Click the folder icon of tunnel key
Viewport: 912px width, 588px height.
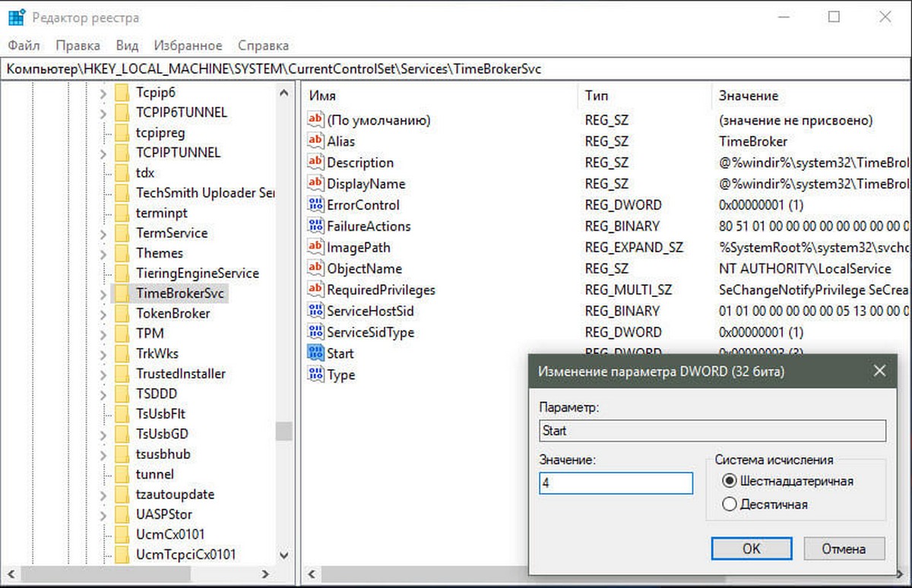click(x=122, y=474)
